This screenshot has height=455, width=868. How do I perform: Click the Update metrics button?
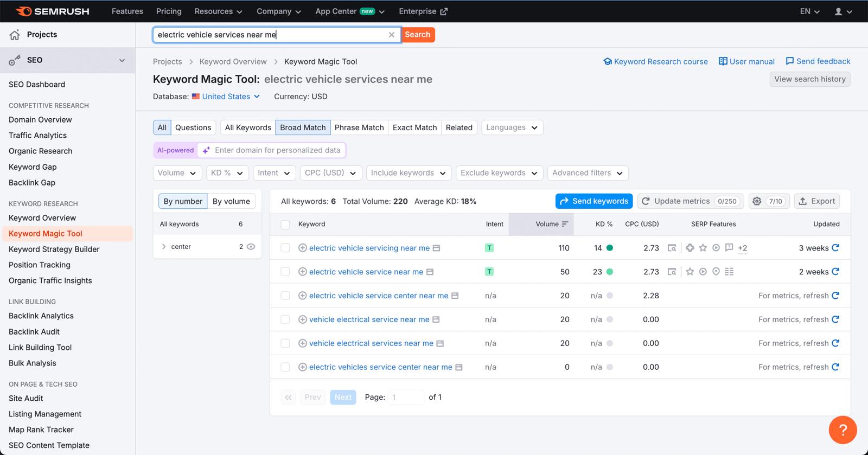click(x=691, y=201)
